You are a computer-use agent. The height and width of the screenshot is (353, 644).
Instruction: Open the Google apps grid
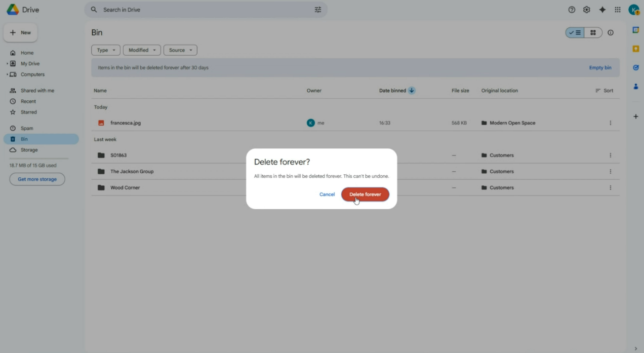[617, 10]
